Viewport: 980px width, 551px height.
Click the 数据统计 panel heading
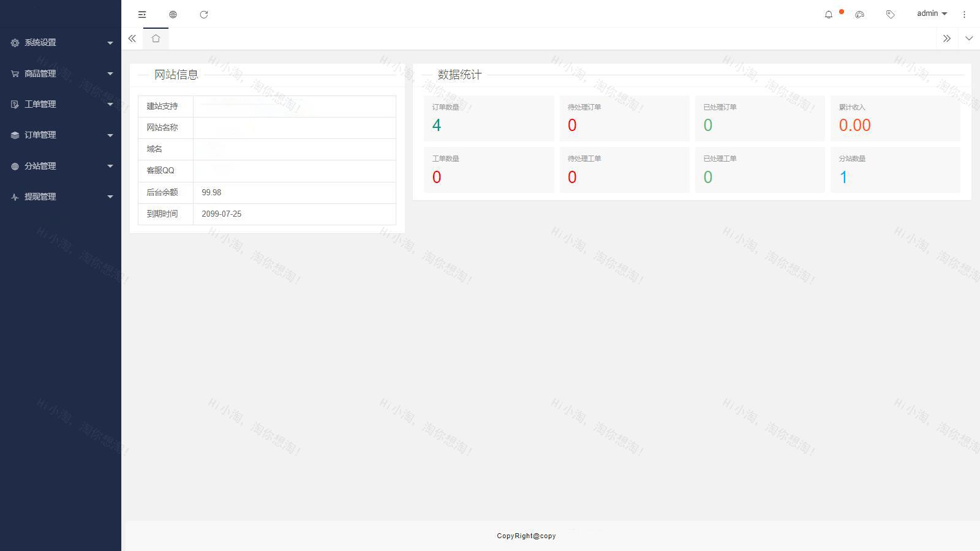pyautogui.click(x=460, y=75)
